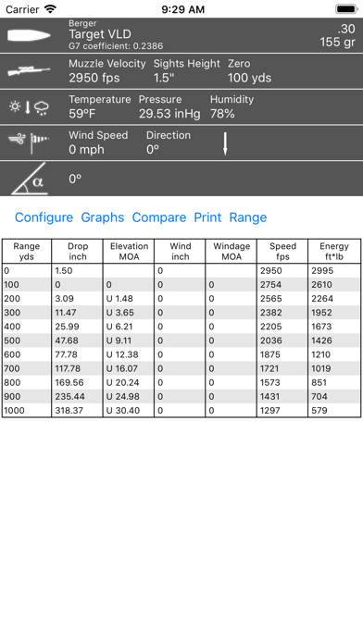Image resolution: width=363 pixels, height=644 pixels.
Task: Tap the 155 gr bullet weight
Action: (x=337, y=42)
